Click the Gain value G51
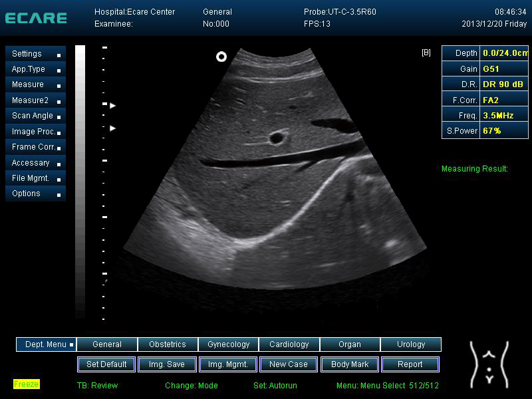 coord(504,69)
